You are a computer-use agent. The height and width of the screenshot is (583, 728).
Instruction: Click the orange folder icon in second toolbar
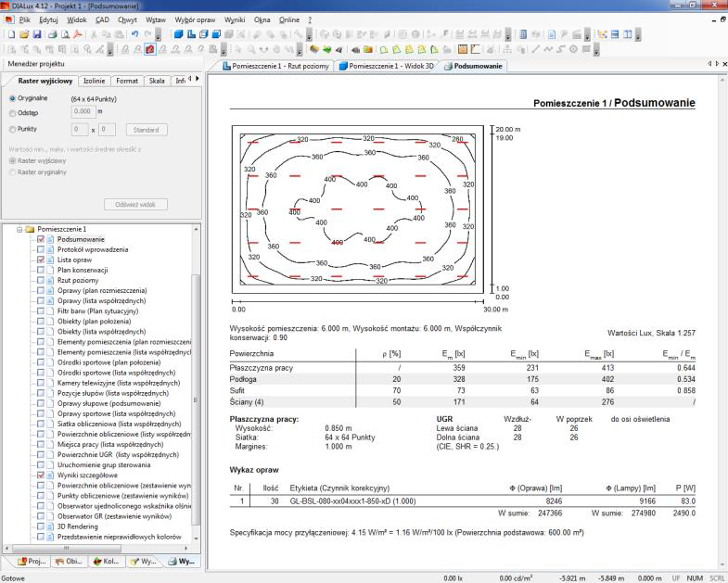pos(368,49)
